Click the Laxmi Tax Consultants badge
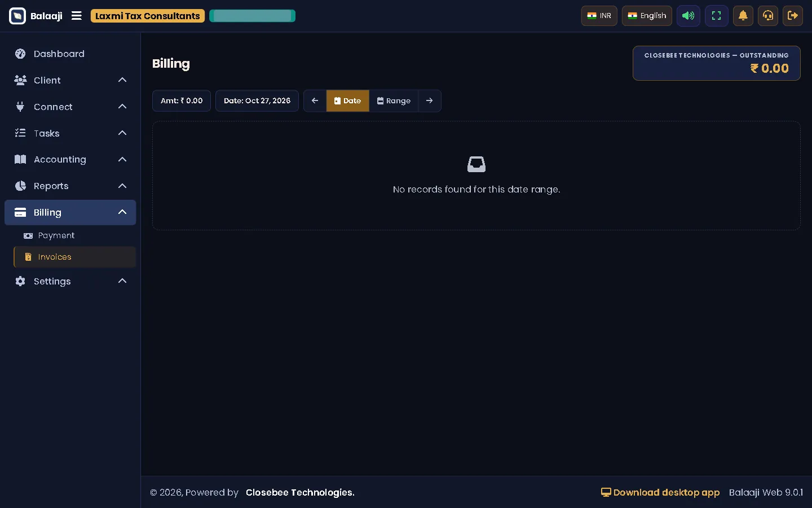Image resolution: width=812 pixels, height=508 pixels. click(x=148, y=16)
